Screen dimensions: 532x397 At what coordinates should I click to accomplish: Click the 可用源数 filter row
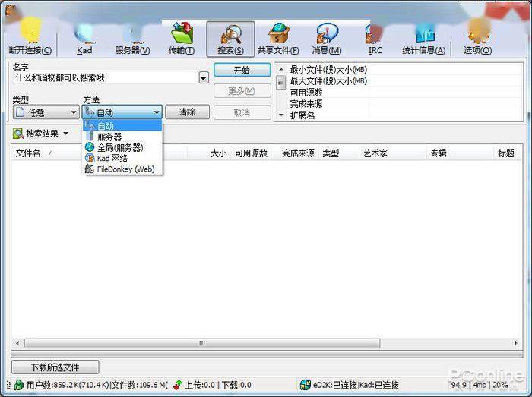coord(404,93)
